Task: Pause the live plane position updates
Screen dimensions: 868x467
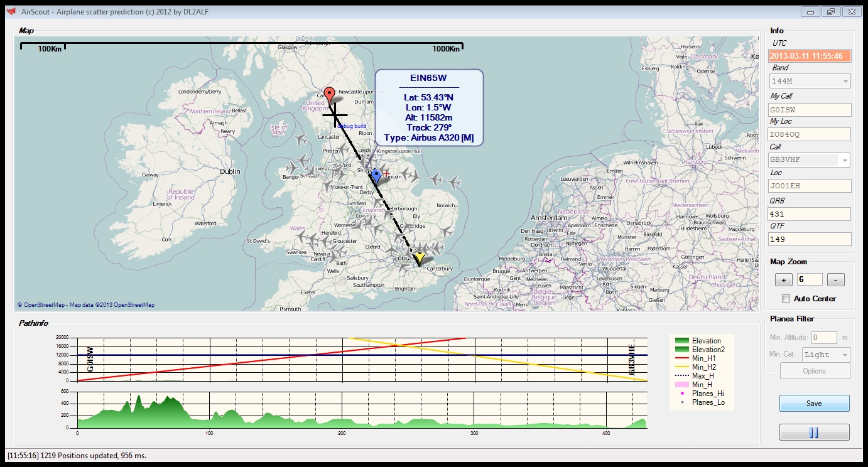Action: coord(814,432)
